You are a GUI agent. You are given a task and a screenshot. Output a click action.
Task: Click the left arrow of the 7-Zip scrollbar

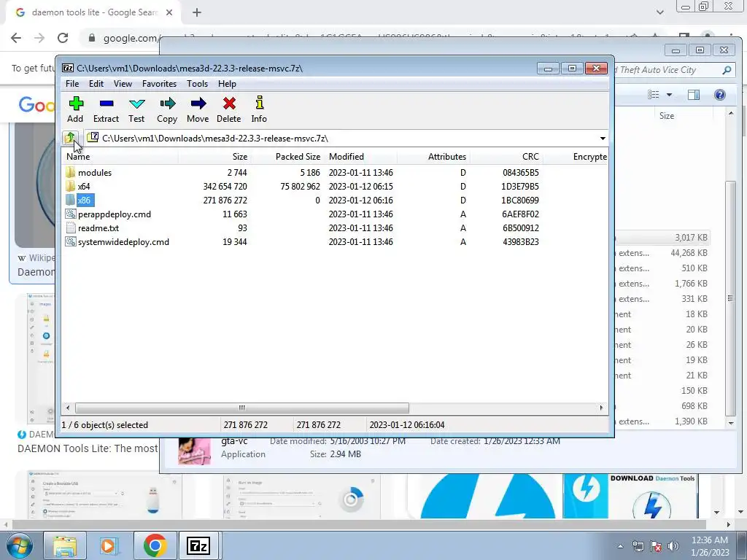[x=68, y=408]
